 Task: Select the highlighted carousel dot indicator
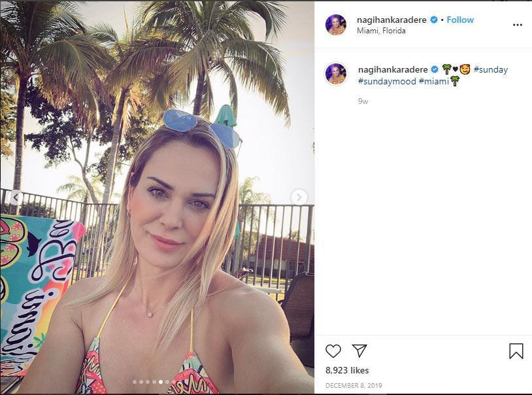click(x=161, y=381)
